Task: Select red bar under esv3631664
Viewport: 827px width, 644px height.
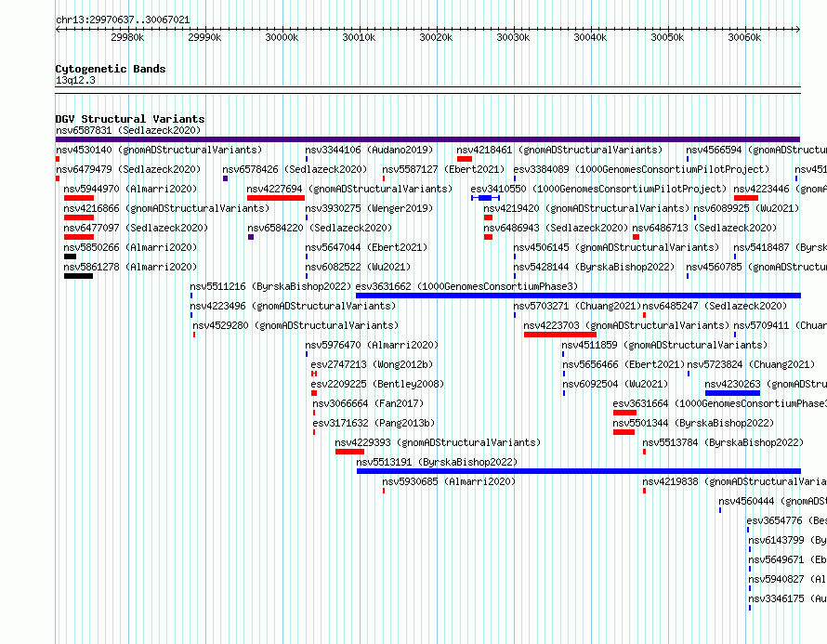Action: click(x=625, y=413)
